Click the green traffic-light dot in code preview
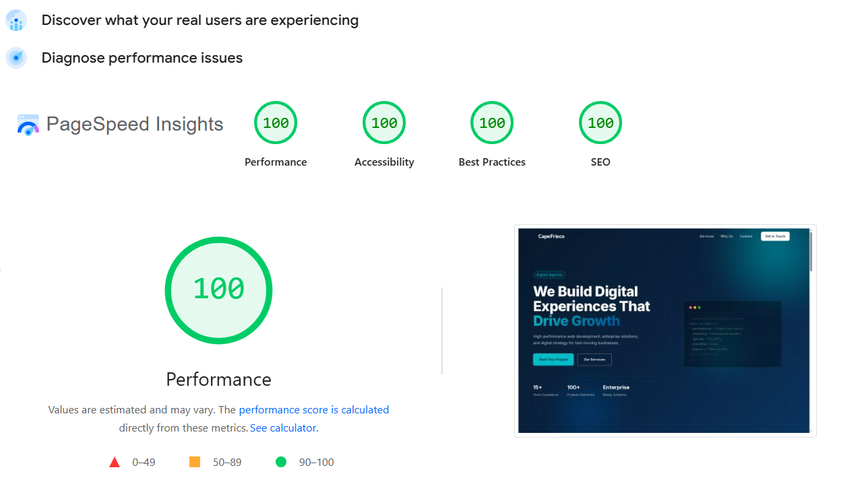This screenshot has height=478, width=868. 700,307
